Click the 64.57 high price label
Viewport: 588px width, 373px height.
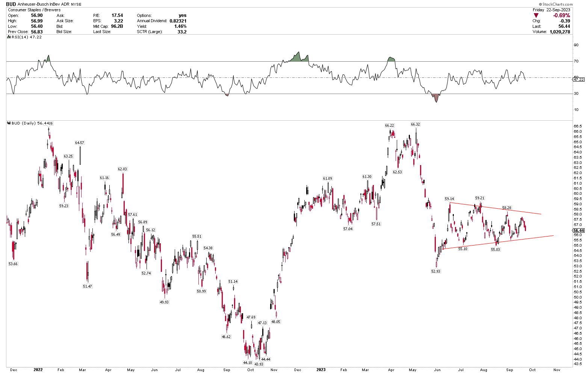[80, 143]
